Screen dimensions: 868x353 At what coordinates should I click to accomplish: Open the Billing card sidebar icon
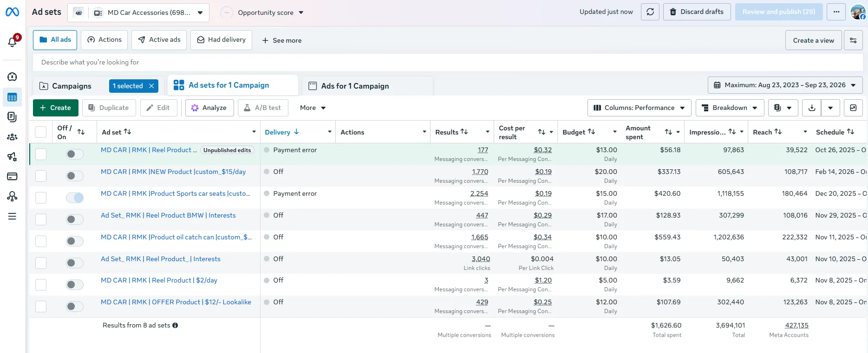click(x=13, y=176)
